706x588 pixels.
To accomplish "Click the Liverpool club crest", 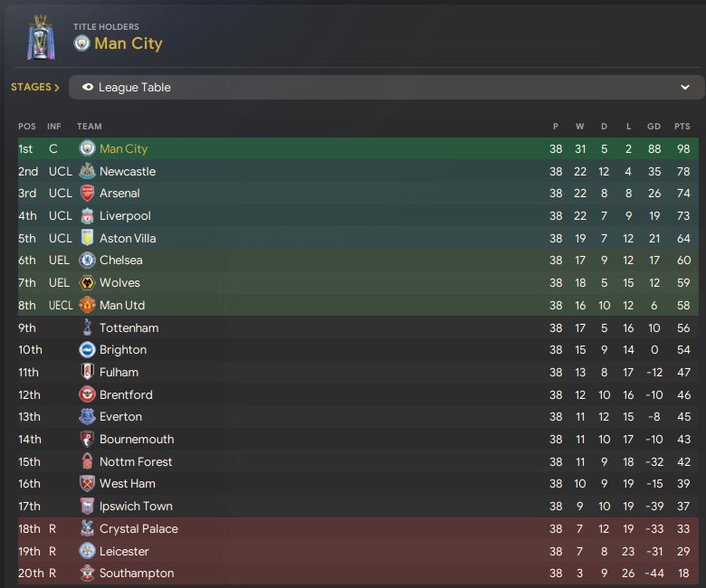I will point(87,215).
